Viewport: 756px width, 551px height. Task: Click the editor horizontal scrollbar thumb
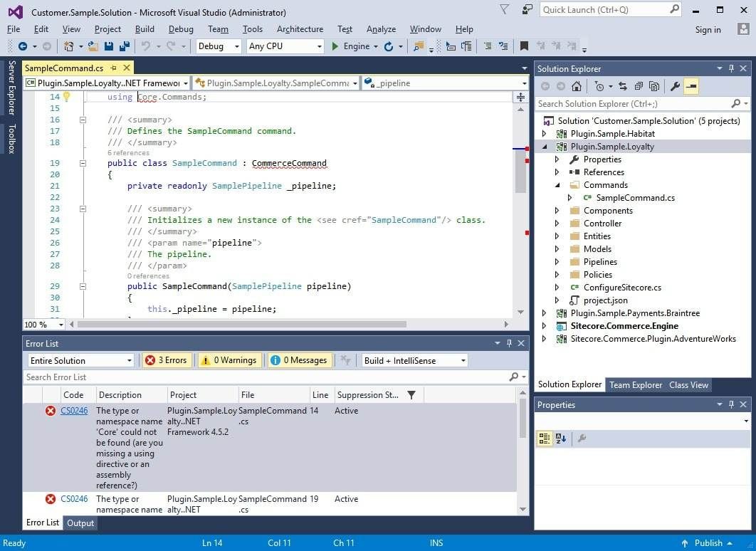(x=242, y=325)
